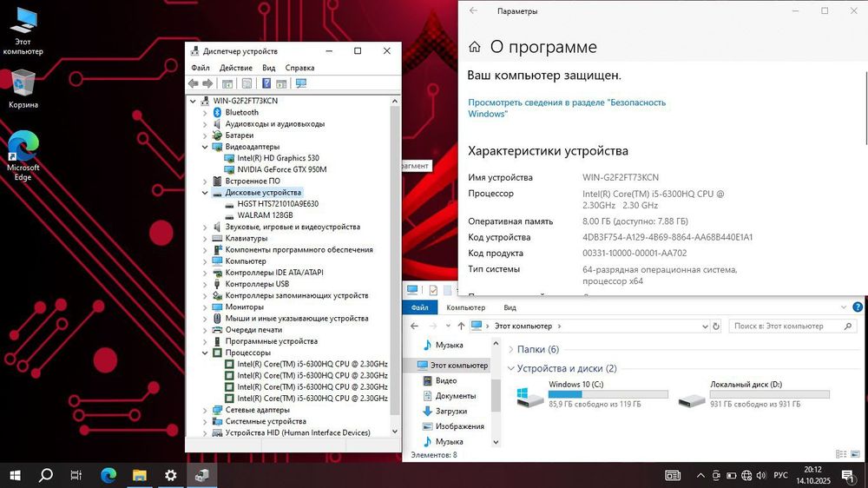Open taskbar search magnifier
This screenshot has height=488, width=868.
pyautogui.click(x=46, y=475)
